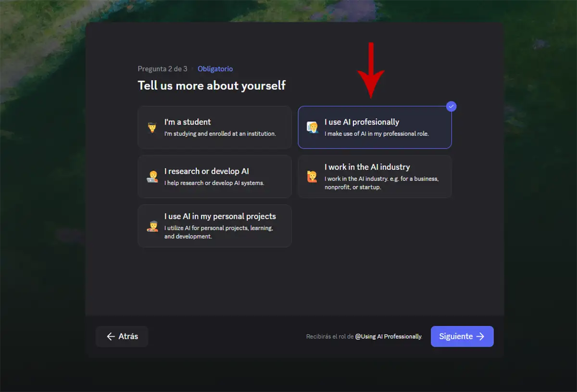The image size is (577, 392).
Task: Click the emoji beside 'I work in the AI industry'
Action: (313, 177)
